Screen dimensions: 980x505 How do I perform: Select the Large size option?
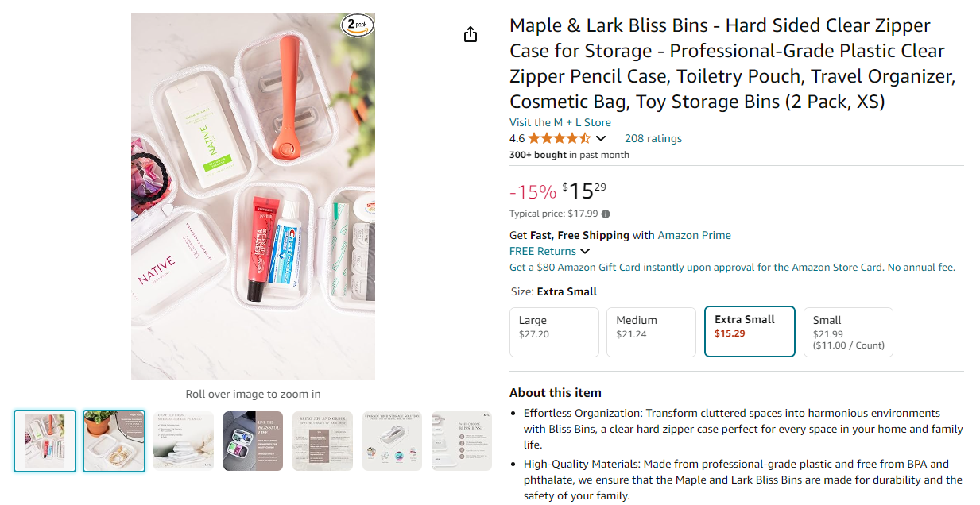554,332
